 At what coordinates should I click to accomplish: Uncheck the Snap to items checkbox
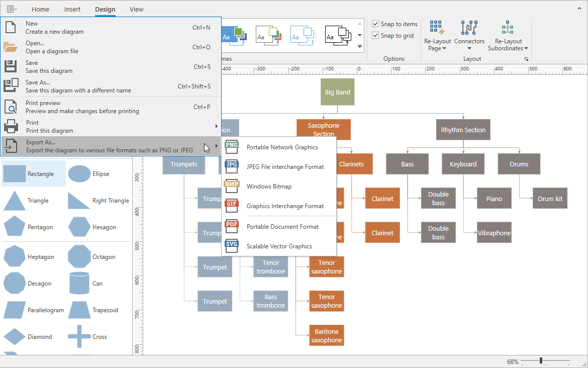click(375, 24)
